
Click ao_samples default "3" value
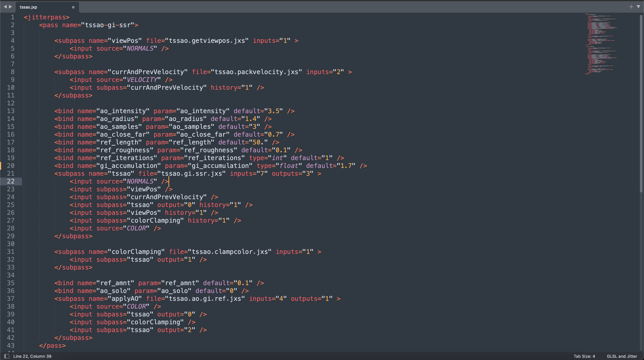tap(255, 127)
